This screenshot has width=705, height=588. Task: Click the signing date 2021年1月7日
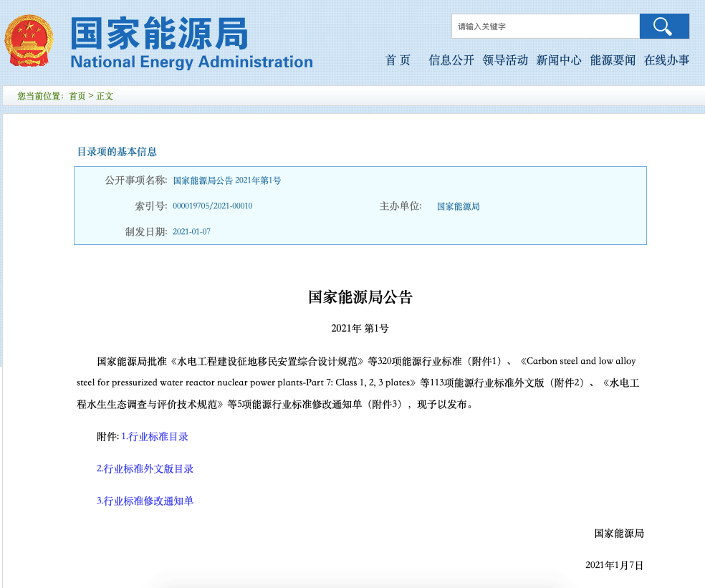coord(614,566)
